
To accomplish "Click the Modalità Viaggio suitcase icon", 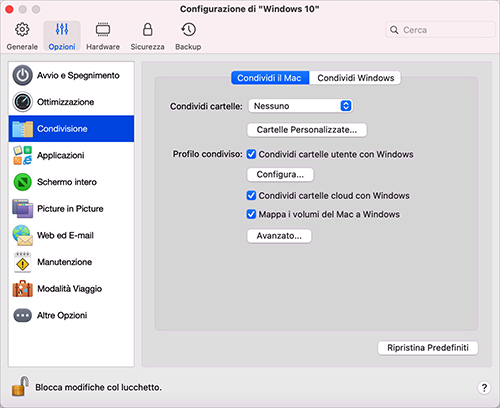I will point(22,289).
